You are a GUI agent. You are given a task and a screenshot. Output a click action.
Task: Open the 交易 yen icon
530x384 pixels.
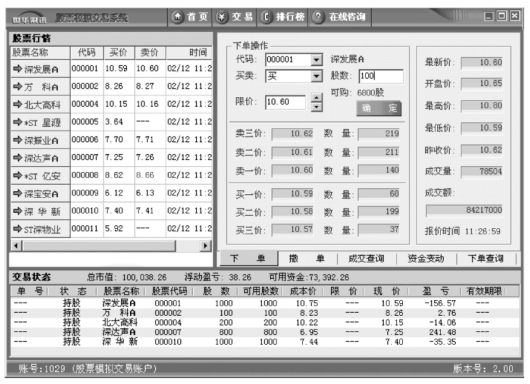[222, 17]
